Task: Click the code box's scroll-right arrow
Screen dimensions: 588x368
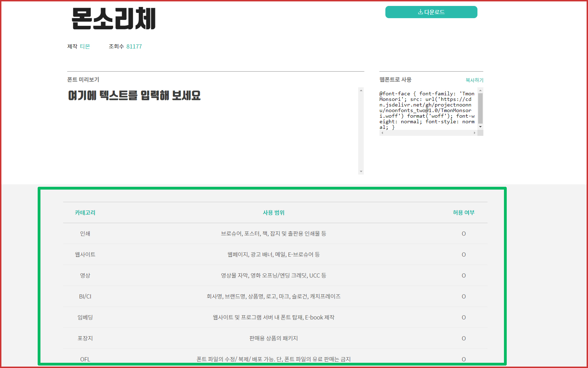Action: 474,133
